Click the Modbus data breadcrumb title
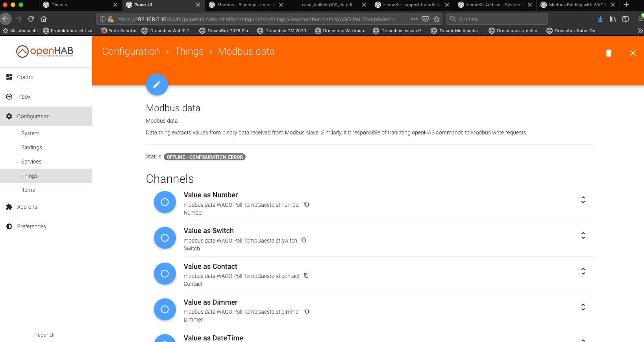 (246, 51)
